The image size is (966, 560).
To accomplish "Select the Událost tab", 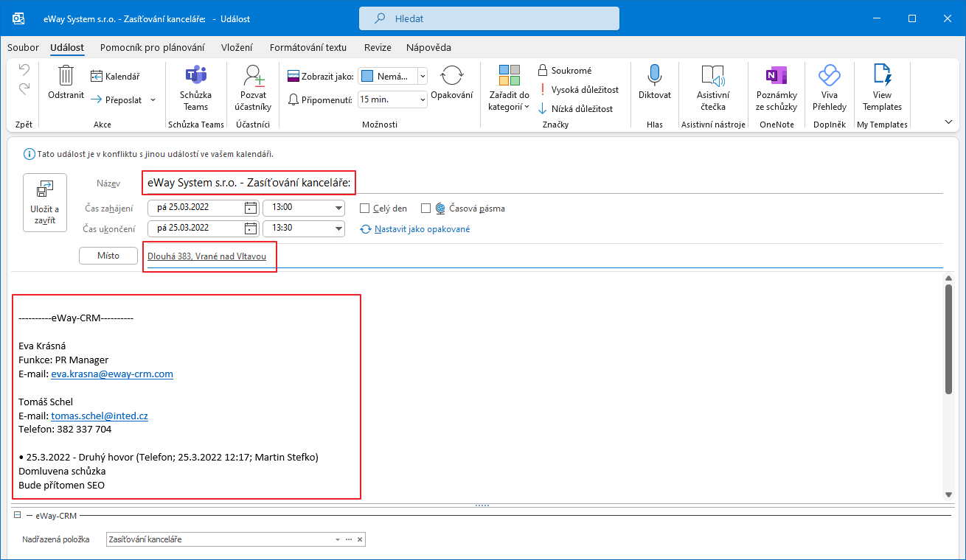I will pyautogui.click(x=67, y=47).
